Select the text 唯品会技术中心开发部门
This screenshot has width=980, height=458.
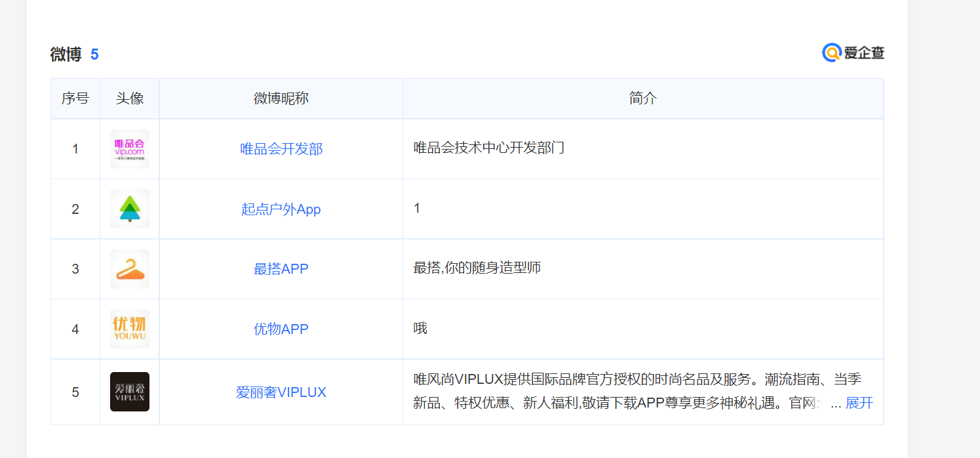[x=489, y=148]
